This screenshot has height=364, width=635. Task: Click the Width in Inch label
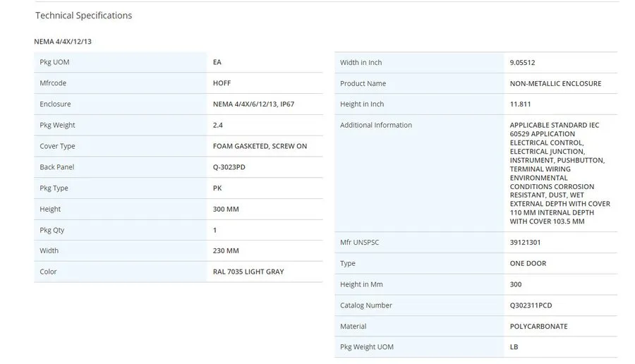pos(361,62)
